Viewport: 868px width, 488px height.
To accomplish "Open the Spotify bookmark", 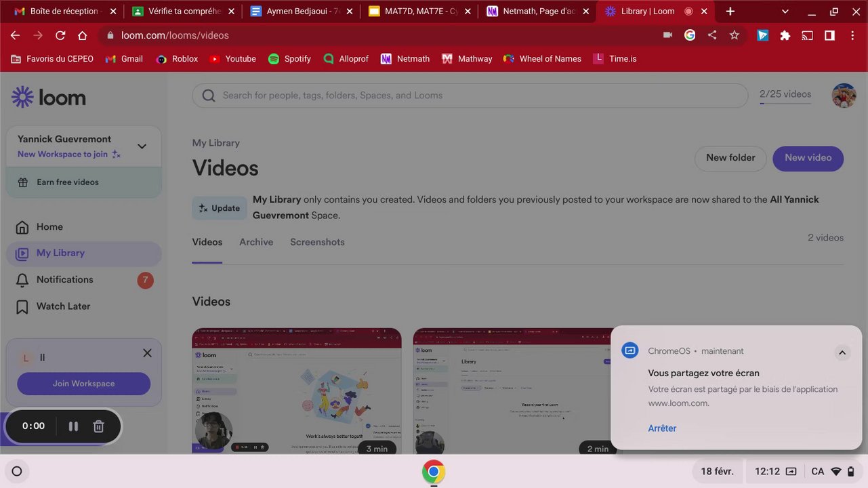I will (x=289, y=59).
